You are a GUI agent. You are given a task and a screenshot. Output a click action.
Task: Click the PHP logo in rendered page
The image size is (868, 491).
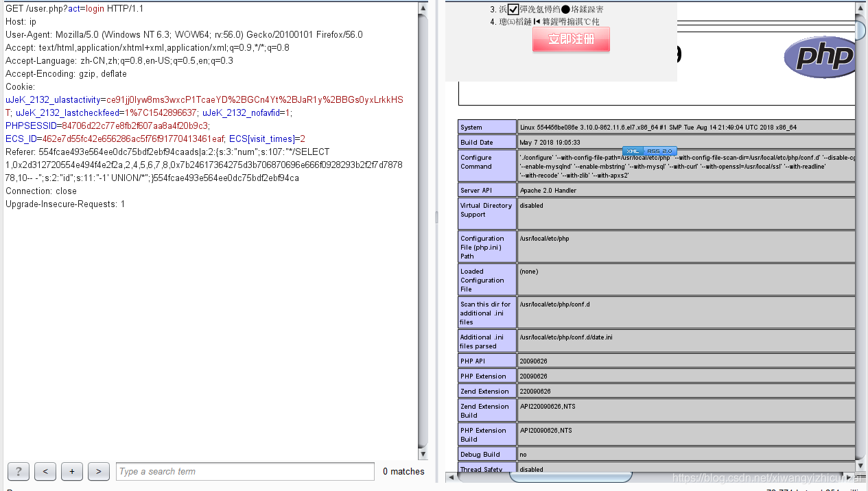point(820,56)
